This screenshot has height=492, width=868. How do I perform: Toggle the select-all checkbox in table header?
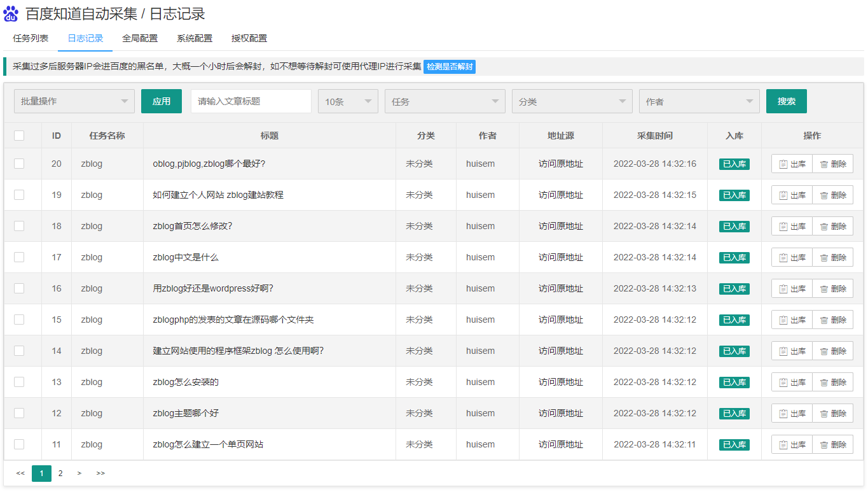pos(19,136)
